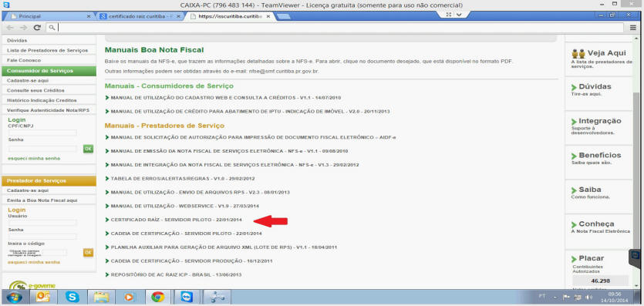Click the CPF/CNPJ input field
The width and height of the screenshot is (644, 306).
coord(42,133)
